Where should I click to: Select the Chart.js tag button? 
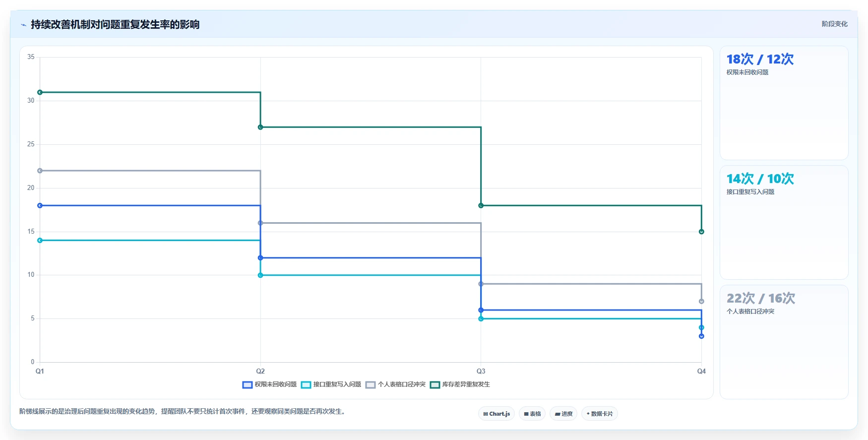pyautogui.click(x=496, y=414)
